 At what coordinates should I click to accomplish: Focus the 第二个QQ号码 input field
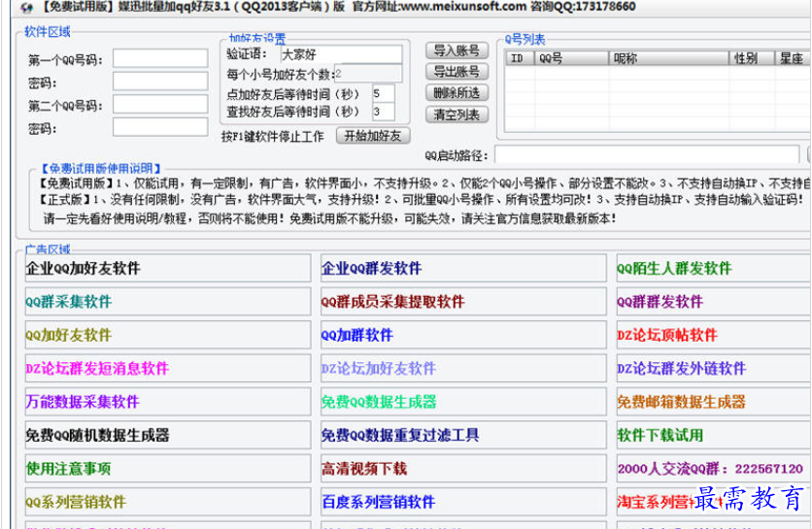[160, 104]
